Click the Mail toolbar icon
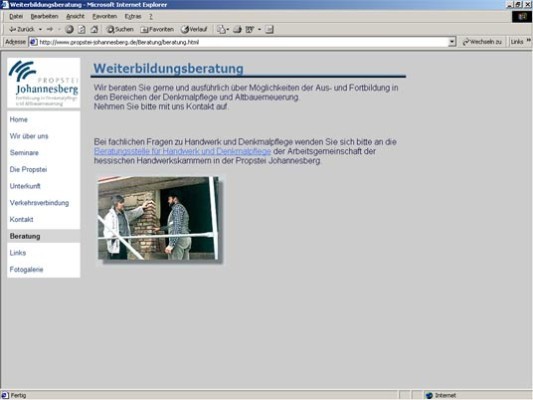The height and width of the screenshot is (400, 533). pyautogui.click(x=221, y=30)
